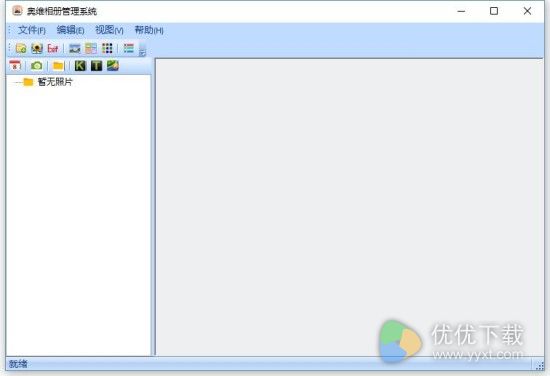Click the window resize grip corner
550x376 pixels.
(x=540, y=365)
